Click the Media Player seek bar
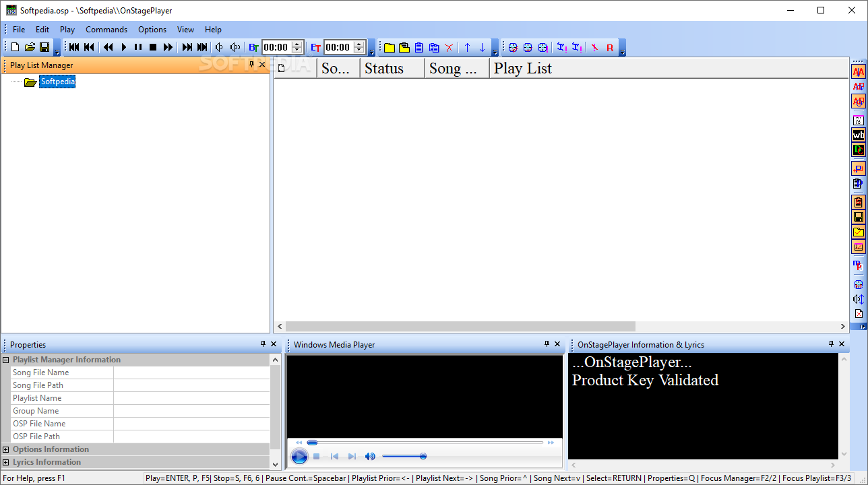This screenshot has height=485, width=868. point(425,443)
